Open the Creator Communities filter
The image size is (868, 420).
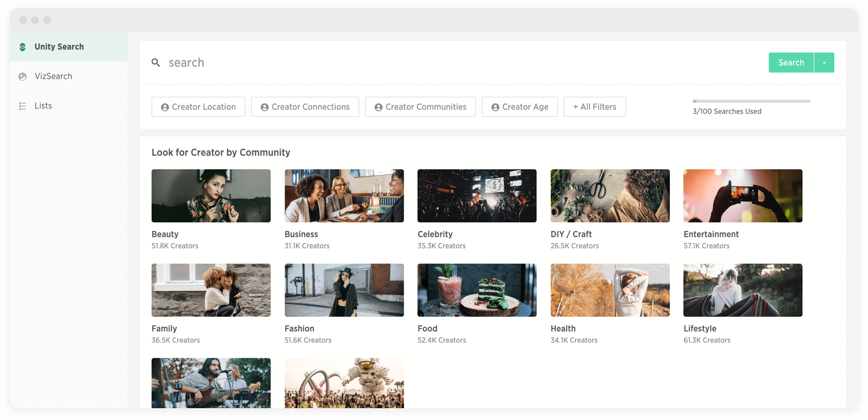click(x=420, y=107)
